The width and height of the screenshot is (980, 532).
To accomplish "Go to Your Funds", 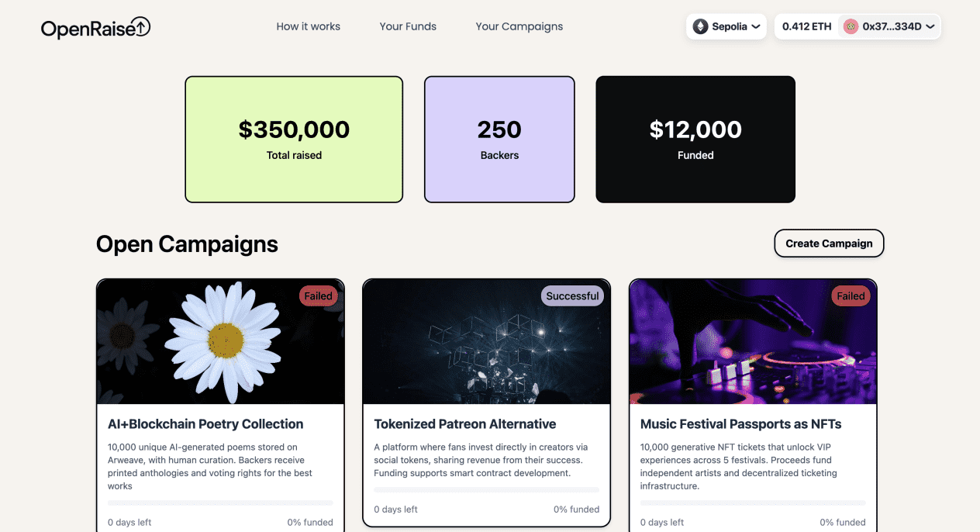I will [x=408, y=26].
